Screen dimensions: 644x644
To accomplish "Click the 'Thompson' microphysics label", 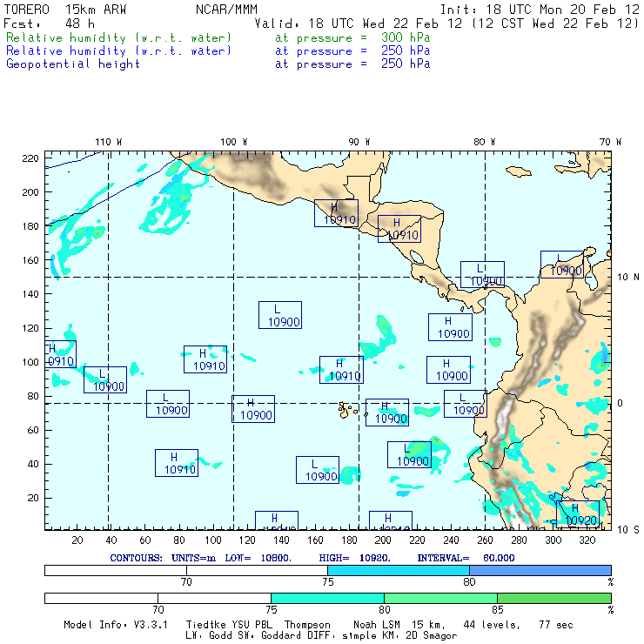I will point(307,625).
